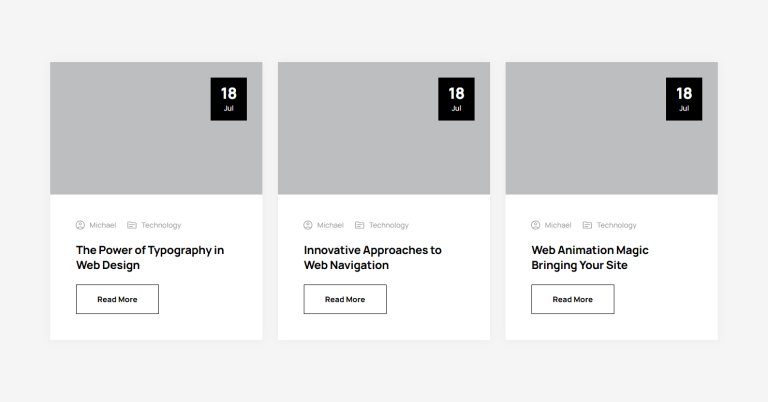Click the 18 Jul date badge on third card

pos(684,99)
